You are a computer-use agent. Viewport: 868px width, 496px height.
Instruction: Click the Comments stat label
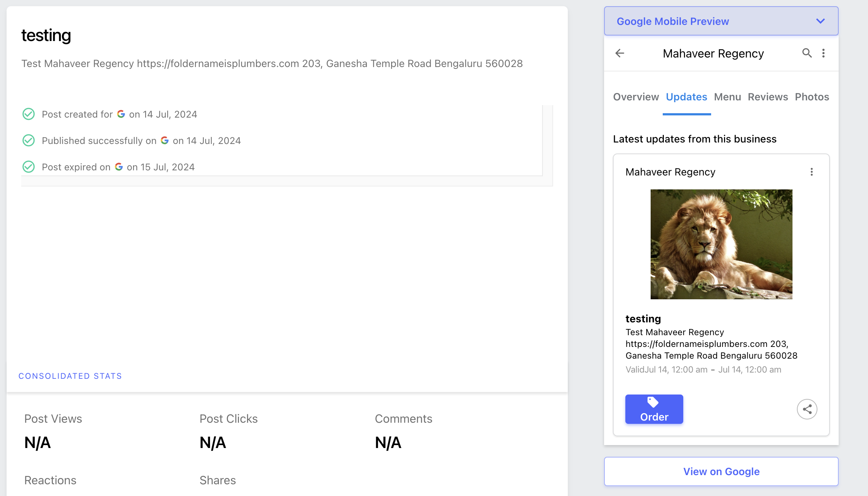404,419
